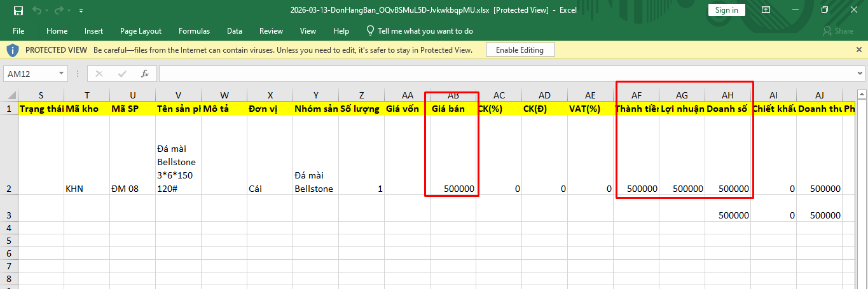Image resolution: width=868 pixels, height=289 pixels.
Task: Switch to the Formulas tab
Action: pyautogui.click(x=194, y=30)
